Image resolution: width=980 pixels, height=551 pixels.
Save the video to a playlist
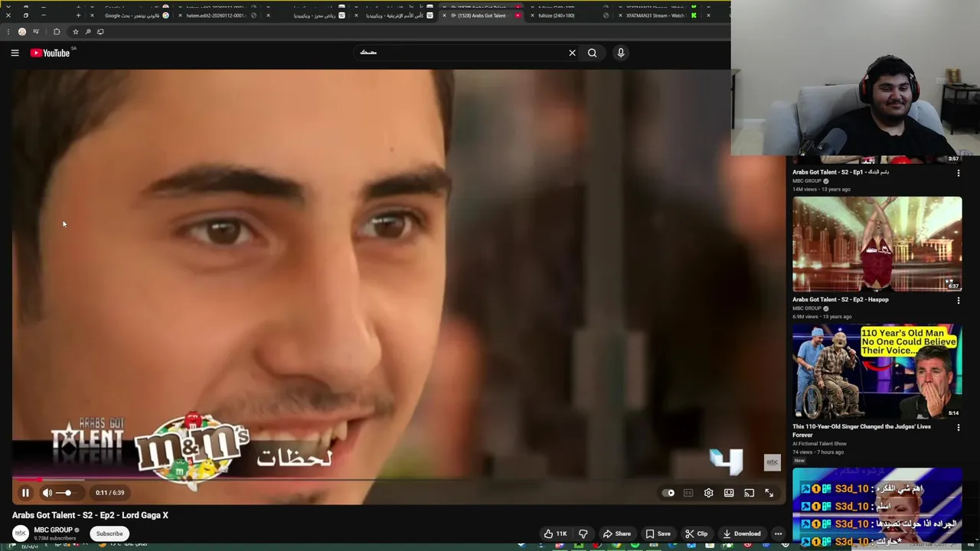coord(658,533)
